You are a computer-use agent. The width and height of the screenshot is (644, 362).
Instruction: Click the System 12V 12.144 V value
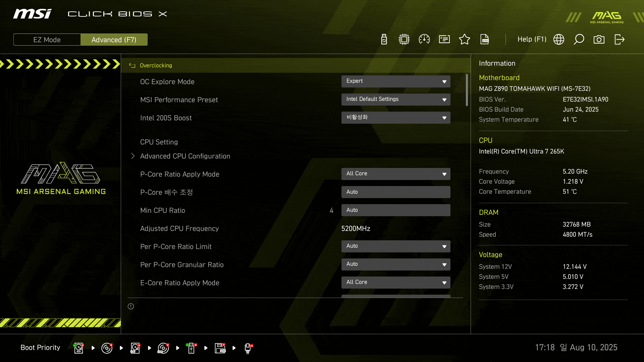(x=575, y=267)
